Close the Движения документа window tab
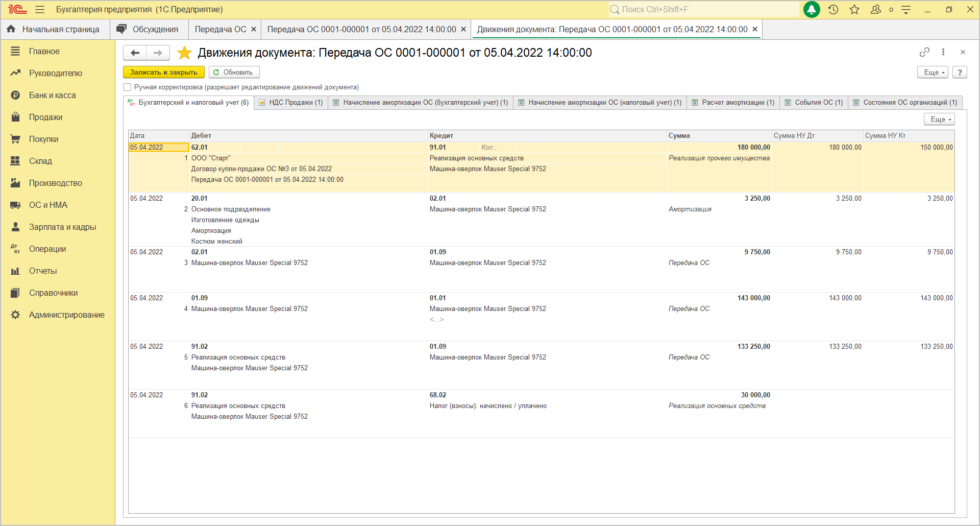 (x=755, y=29)
